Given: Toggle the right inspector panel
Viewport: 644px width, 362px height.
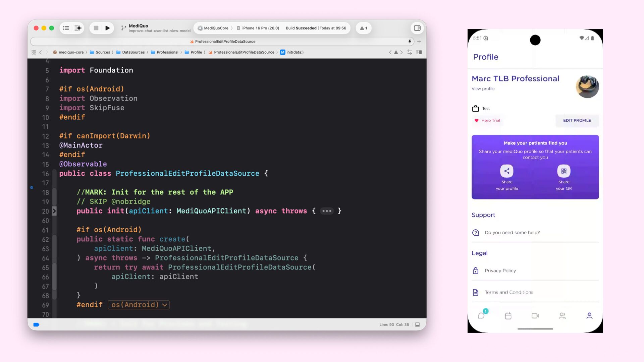Looking at the screenshot, I should pos(417,28).
